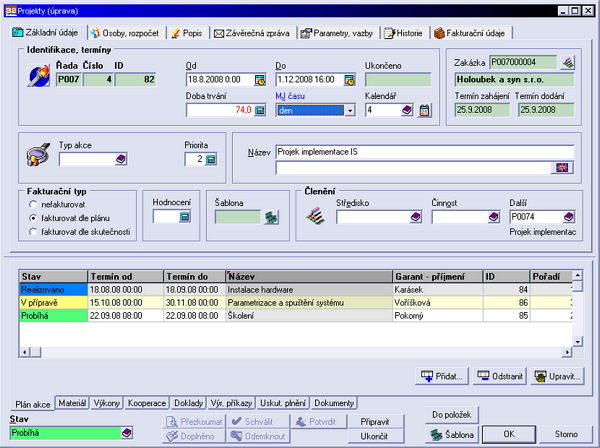This screenshot has width=600, height=448.
Task: Click the Členění stacked books icon
Action: pos(316,216)
